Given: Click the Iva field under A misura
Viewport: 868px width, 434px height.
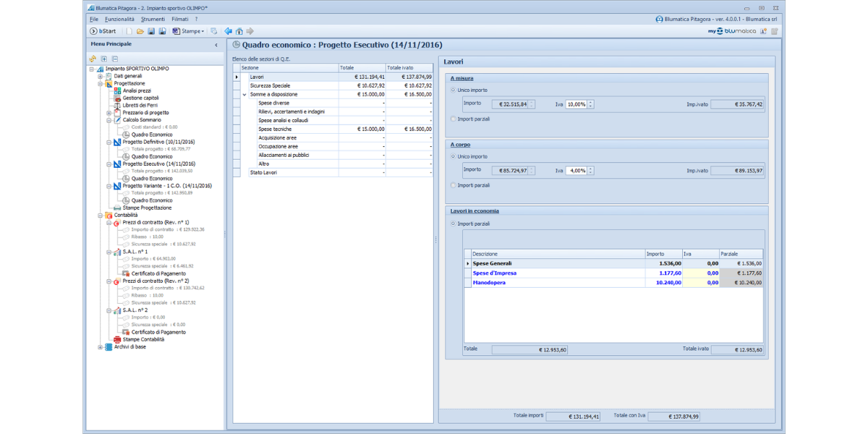Looking at the screenshot, I should pyautogui.click(x=576, y=104).
